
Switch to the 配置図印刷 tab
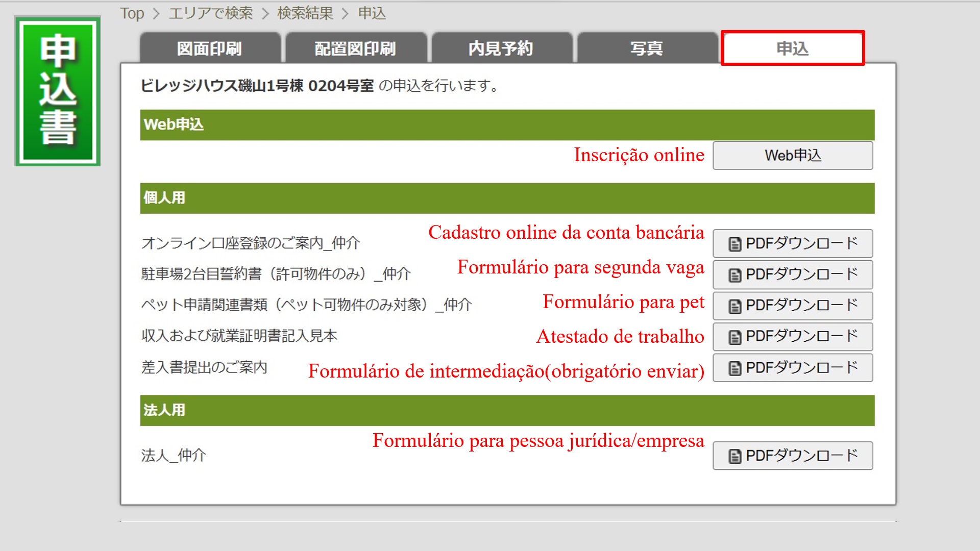pos(355,48)
